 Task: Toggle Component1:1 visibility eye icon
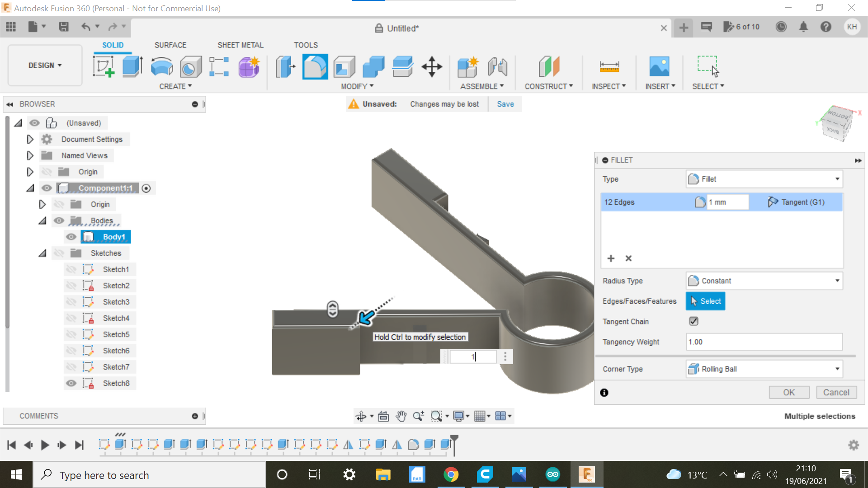pos(46,188)
